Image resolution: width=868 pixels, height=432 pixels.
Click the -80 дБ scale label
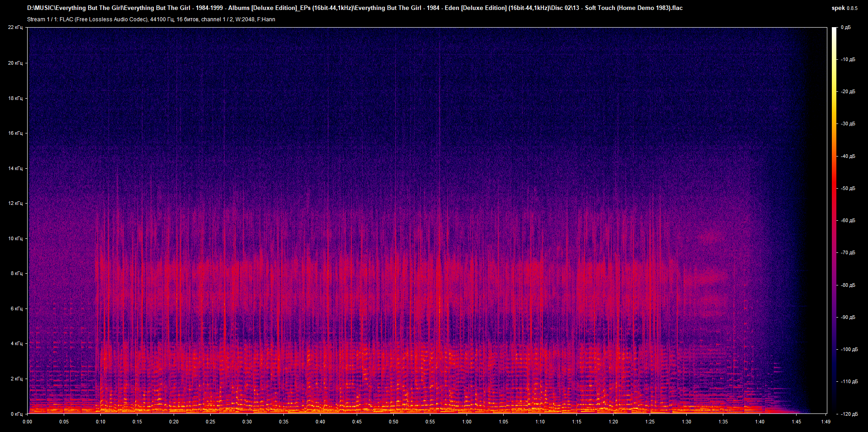848,285
